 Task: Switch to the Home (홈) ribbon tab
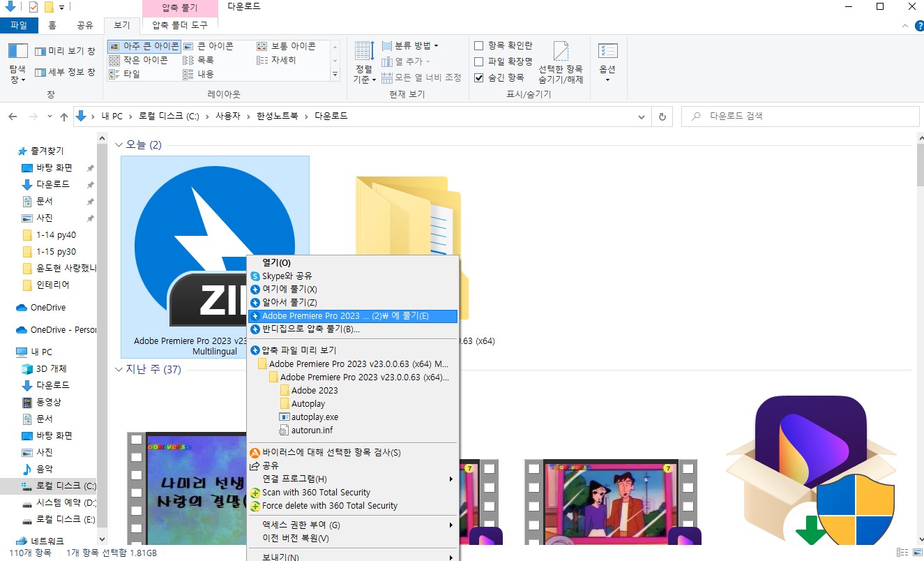[x=52, y=25]
